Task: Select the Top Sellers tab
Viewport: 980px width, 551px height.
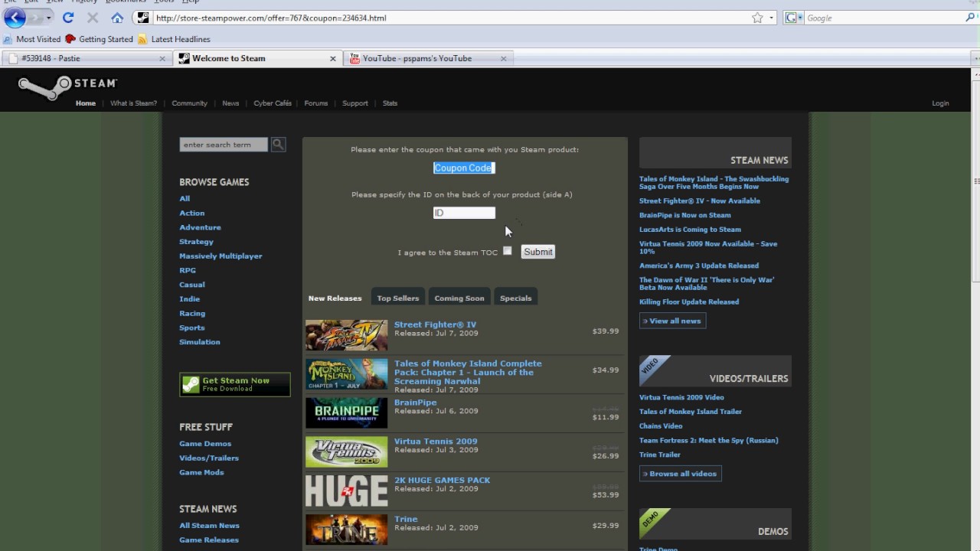Action: (398, 298)
